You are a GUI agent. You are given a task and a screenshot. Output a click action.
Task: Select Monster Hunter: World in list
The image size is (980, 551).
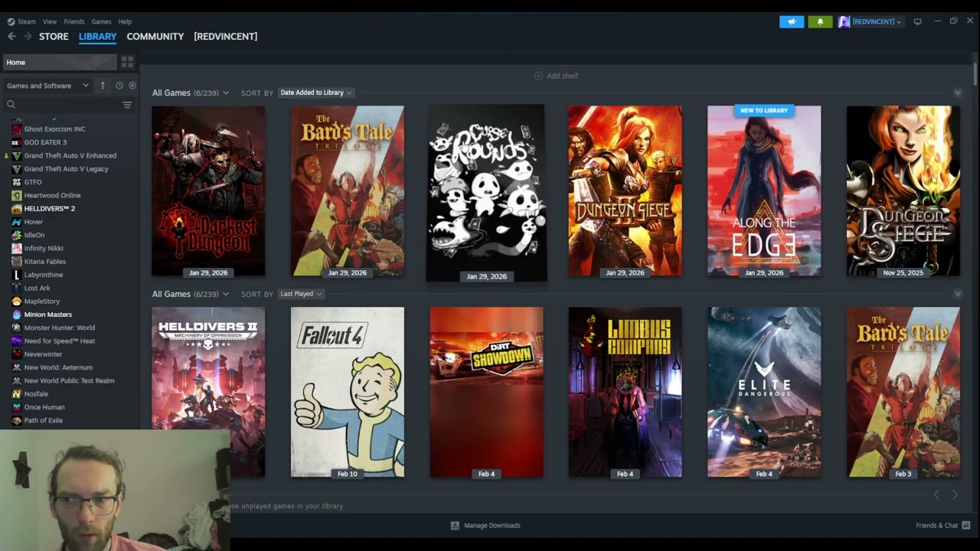point(60,328)
